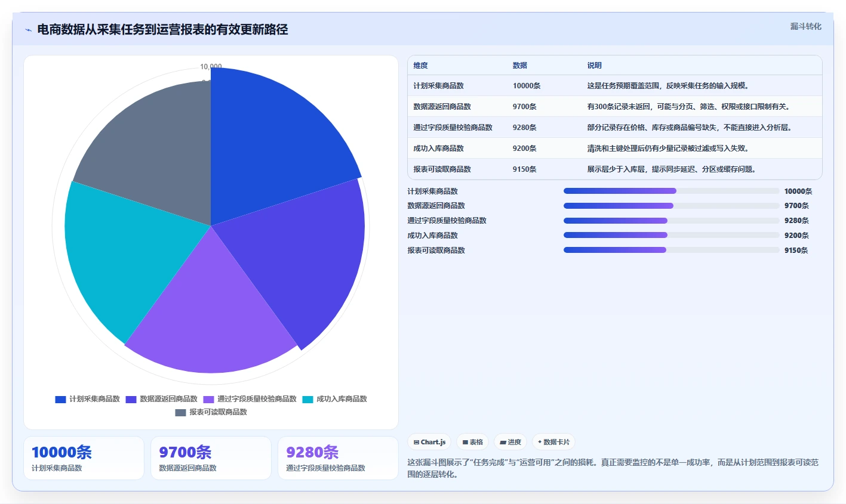Toggle 数据源返回商品数 legend swatch
Image resolution: width=846 pixels, height=504 pixels.
point(131,400)
